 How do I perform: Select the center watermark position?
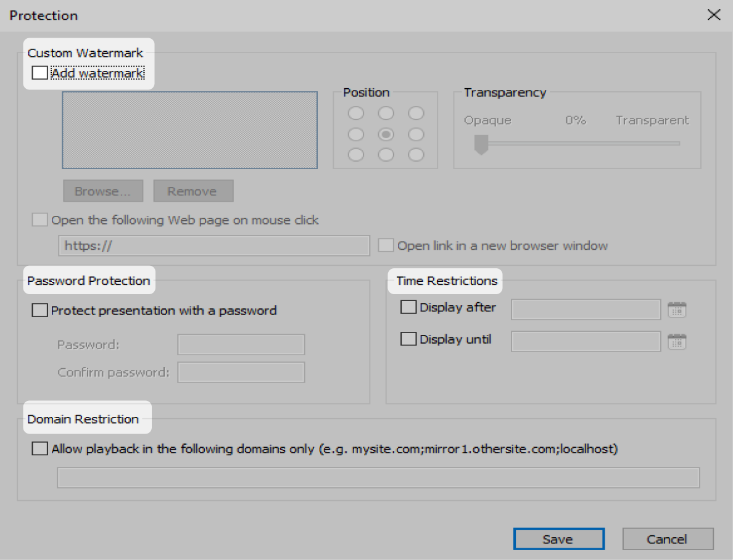(x=386, y=134)
